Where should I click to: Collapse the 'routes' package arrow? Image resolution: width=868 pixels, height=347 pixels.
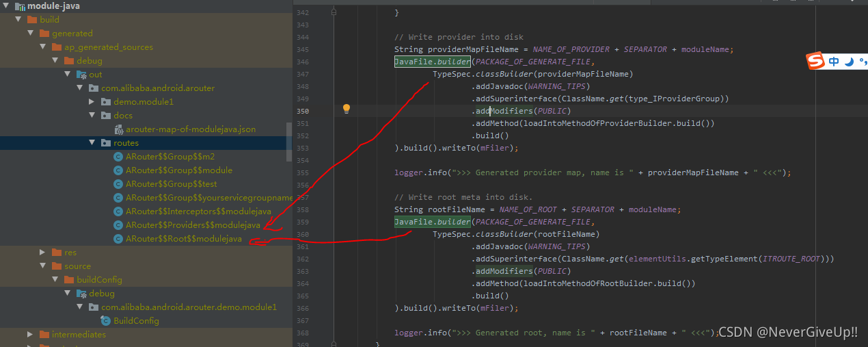coord(92,143)
